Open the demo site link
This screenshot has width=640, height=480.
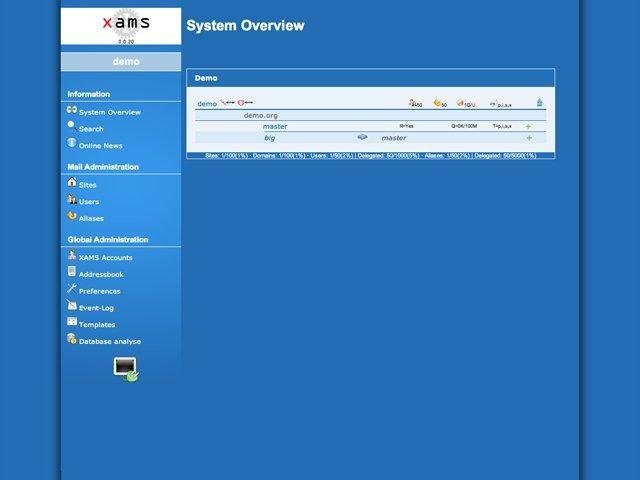[207, 104]
